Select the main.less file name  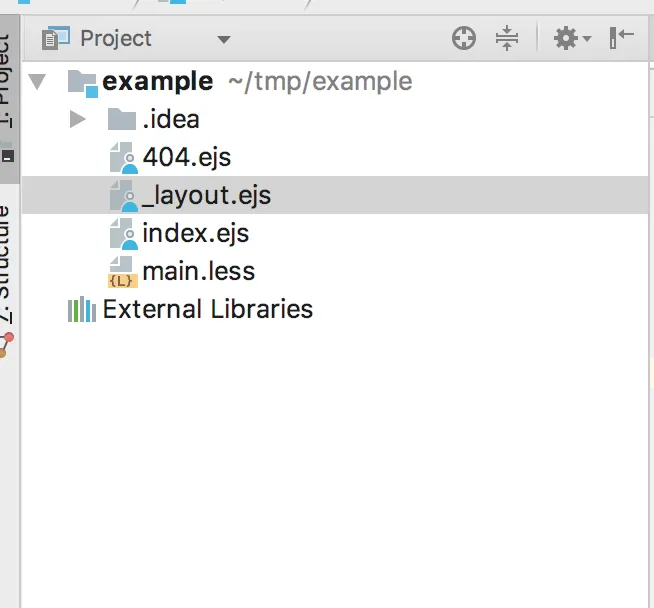[198, 272]
